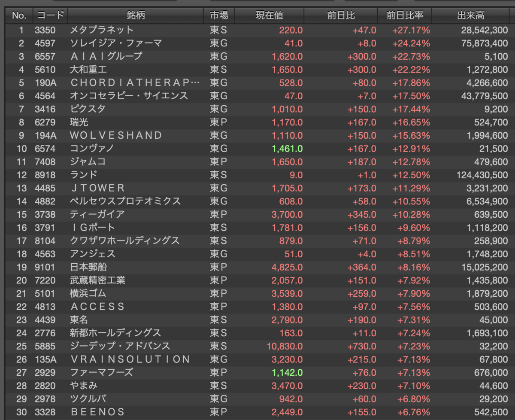The height and width of the screenshot is (420, 515).
Task: Sort by the 現在値 column header
Action: click(x=270, y=16)
